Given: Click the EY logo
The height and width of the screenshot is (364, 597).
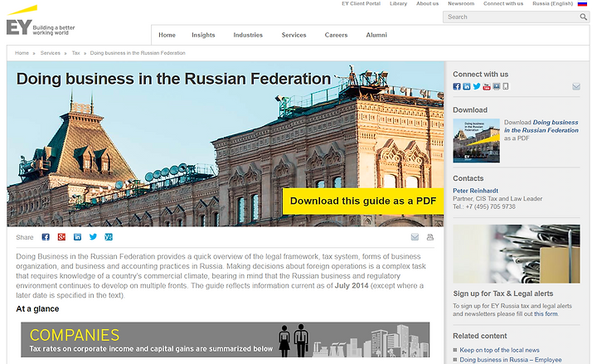Looking at the screenshot, I should (41, 21).
